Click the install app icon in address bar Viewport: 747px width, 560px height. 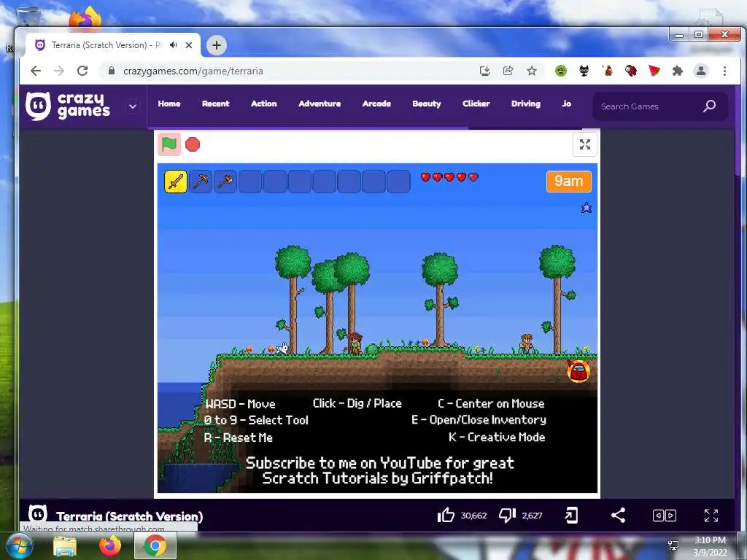[x=485, y=71]
